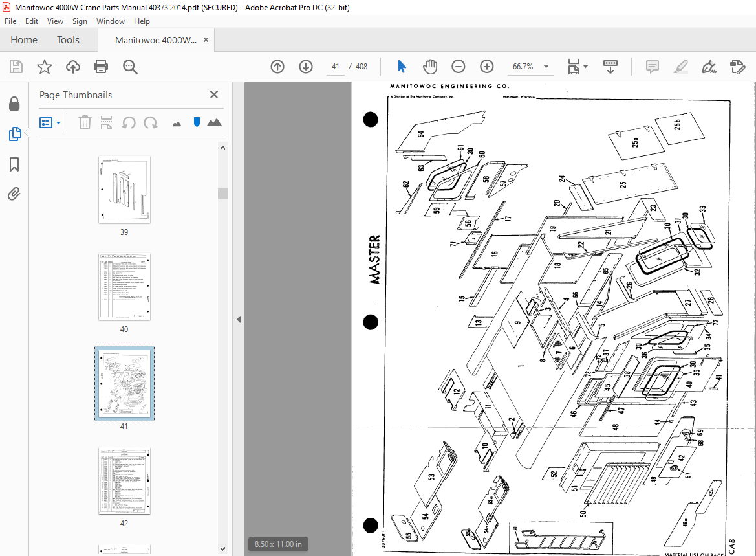Close the Page Thumbnails panel

coord(214,95)
